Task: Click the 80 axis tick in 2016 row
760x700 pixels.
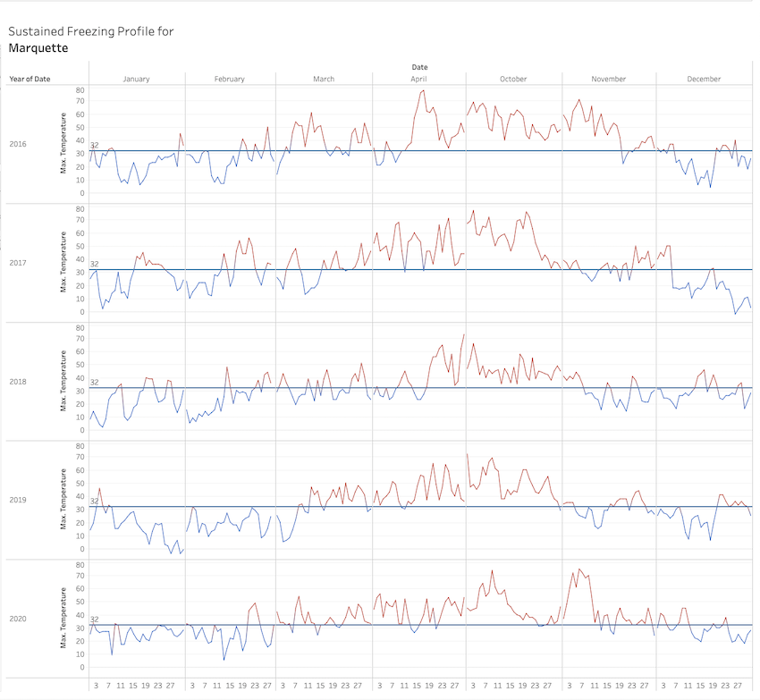Action: [x=80, y=90]
